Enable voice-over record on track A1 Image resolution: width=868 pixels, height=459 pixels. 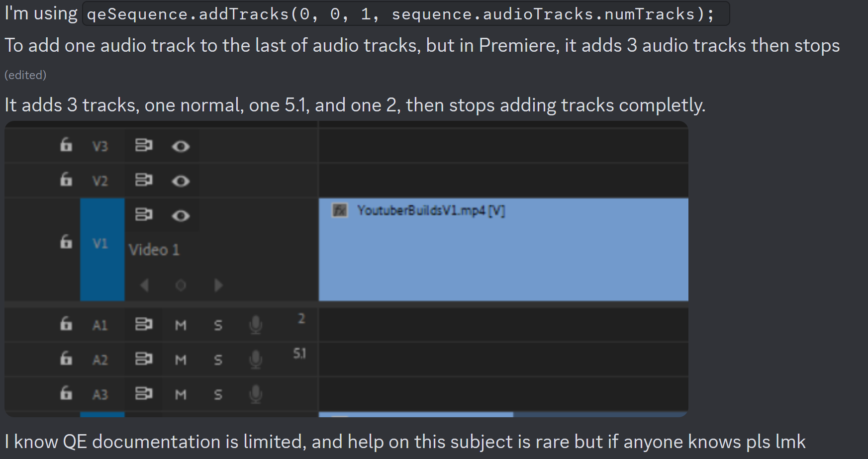(x=256, y=325)
